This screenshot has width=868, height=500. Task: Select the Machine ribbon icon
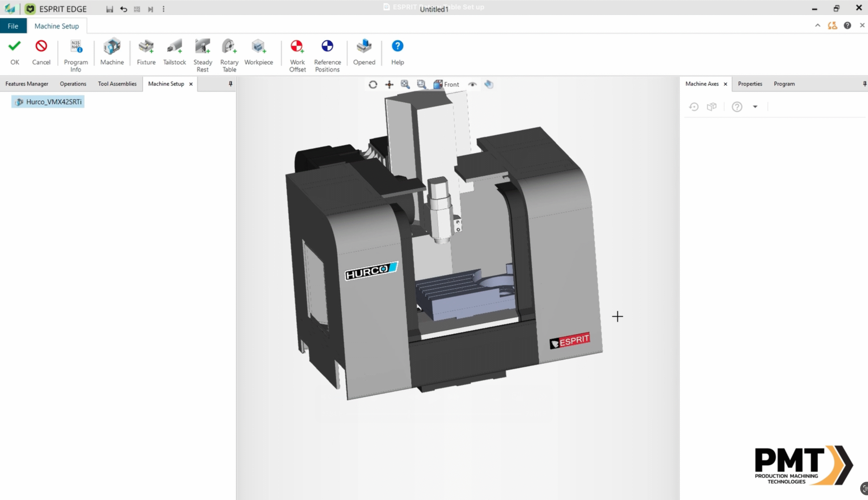pos(112,52)
